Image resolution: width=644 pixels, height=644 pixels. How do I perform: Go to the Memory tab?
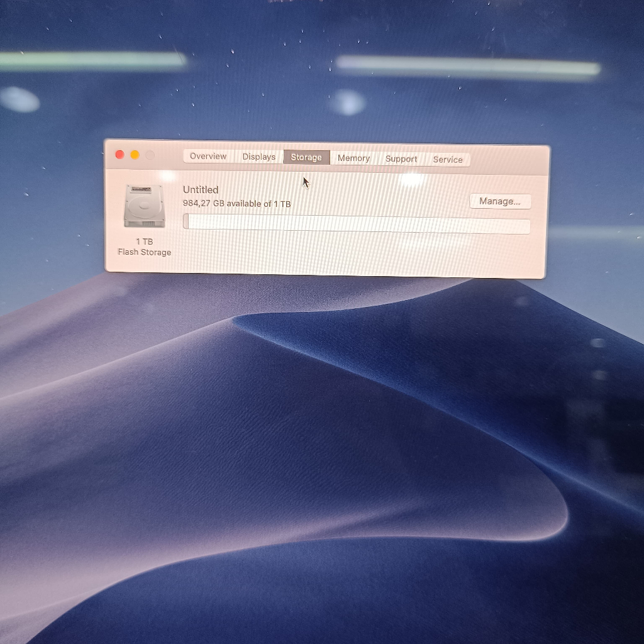(353, 158)
